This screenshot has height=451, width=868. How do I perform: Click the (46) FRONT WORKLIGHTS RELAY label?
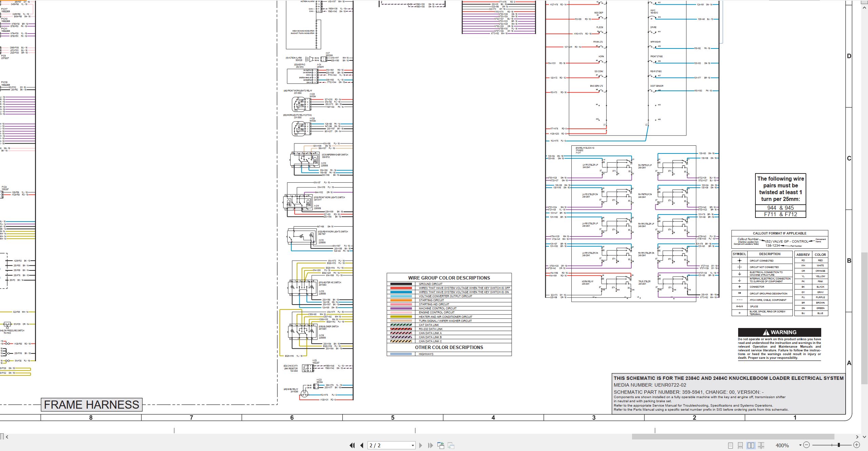coord(298,91)
